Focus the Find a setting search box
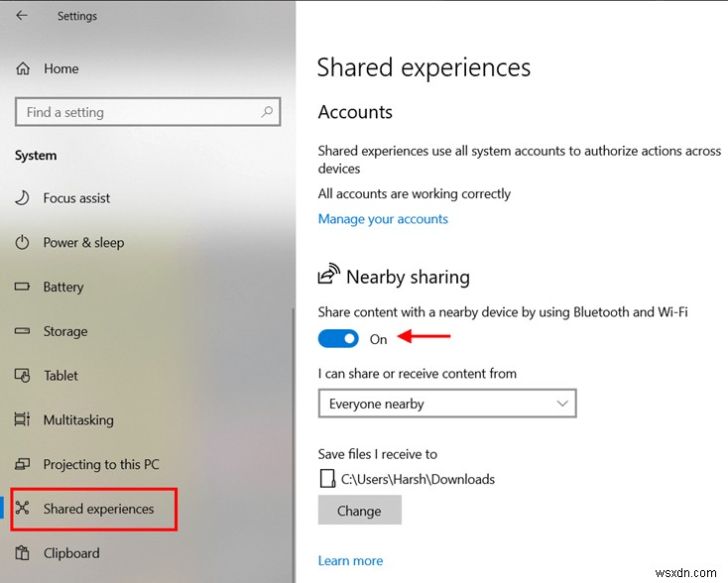728x583 pixels. (x=139, y=112)
